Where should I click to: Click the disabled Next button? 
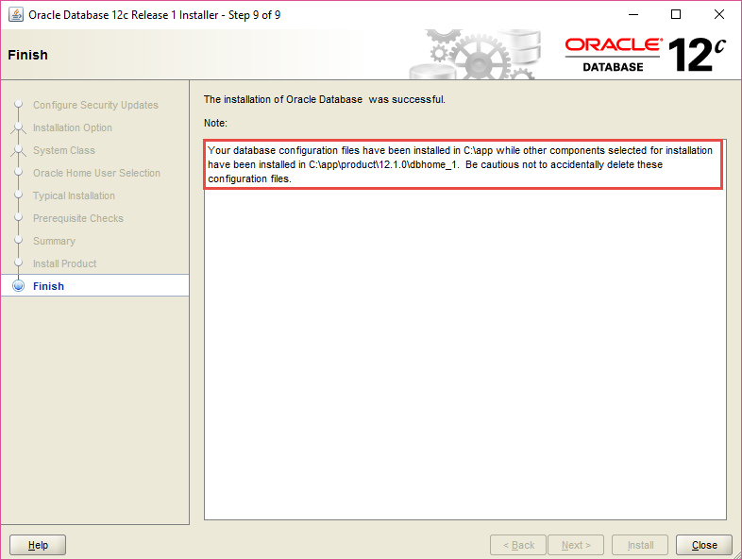pos(576,545)
